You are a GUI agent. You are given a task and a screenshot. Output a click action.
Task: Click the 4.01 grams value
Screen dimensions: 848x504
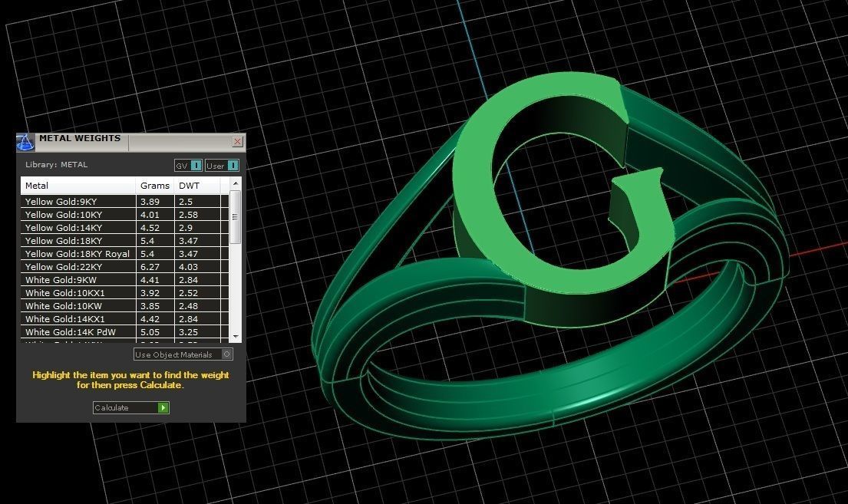[150, 215]
